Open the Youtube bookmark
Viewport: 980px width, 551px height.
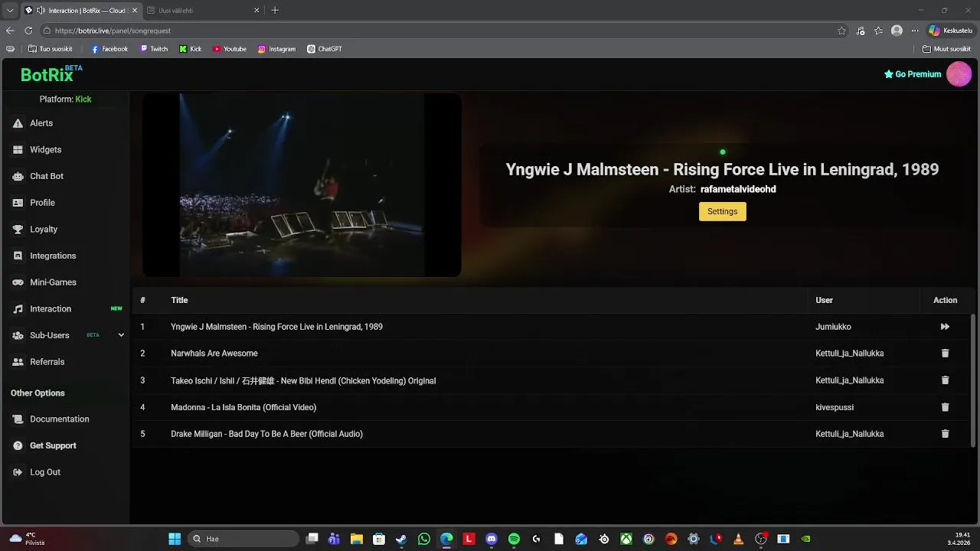[230, 49]
